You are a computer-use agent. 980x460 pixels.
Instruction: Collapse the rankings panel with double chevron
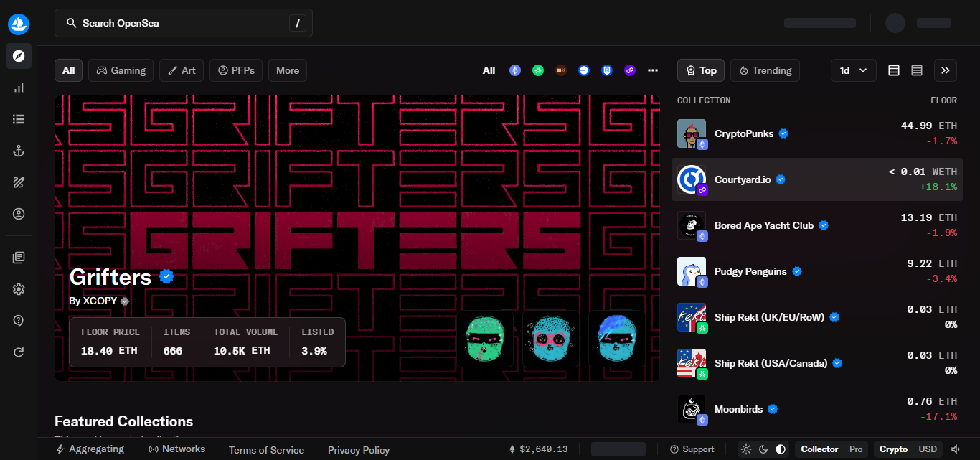coord(946,70)
